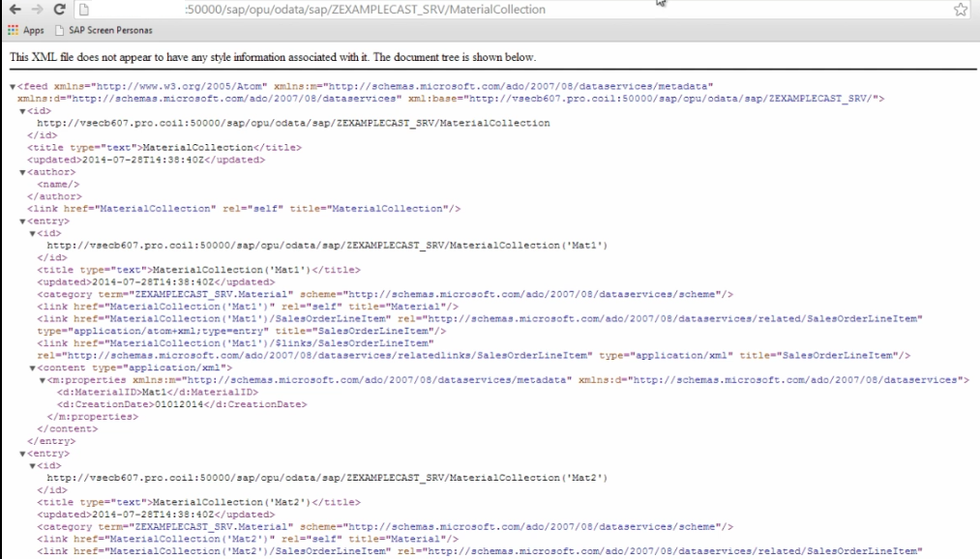The width and height of the screenshot is (980, 559).
Task: Bookmark this page with the star icon
Action: [961, 10]
